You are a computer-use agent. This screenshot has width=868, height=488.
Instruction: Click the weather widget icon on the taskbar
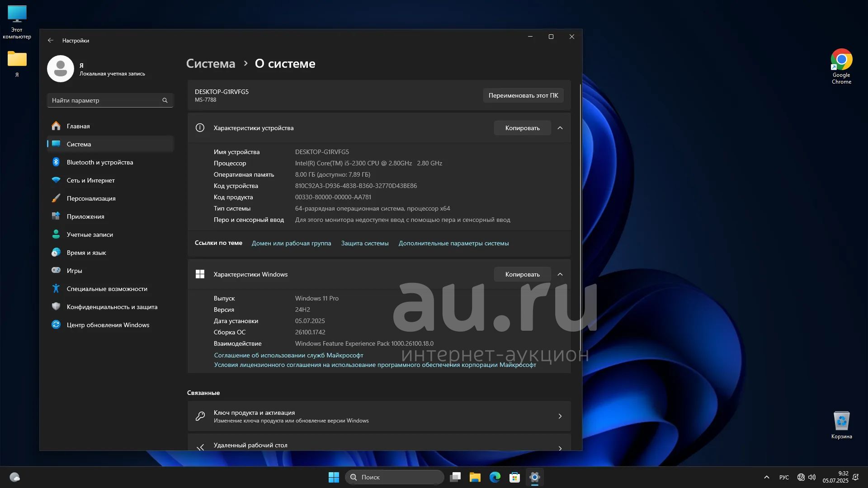pyautogui.click(x=15, y=477)
